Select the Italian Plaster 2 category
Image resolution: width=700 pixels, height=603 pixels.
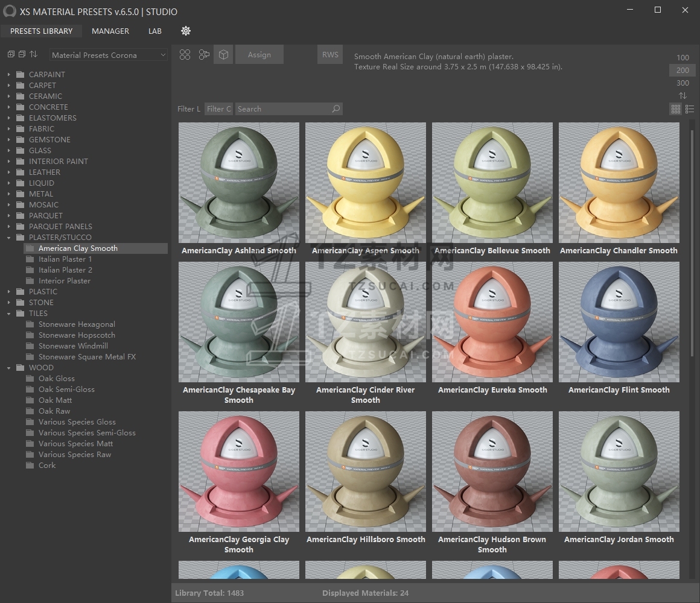[x=65, y=270]
